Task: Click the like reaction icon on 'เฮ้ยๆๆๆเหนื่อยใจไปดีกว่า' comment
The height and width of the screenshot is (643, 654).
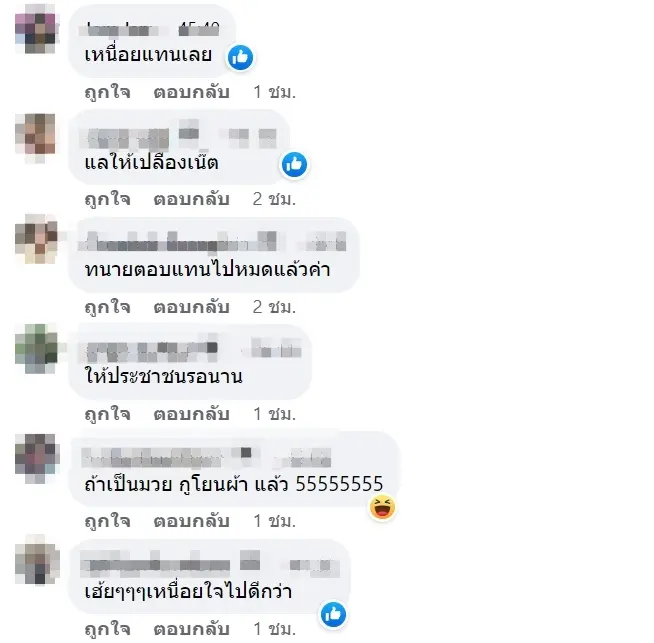Action: [333, 614]
